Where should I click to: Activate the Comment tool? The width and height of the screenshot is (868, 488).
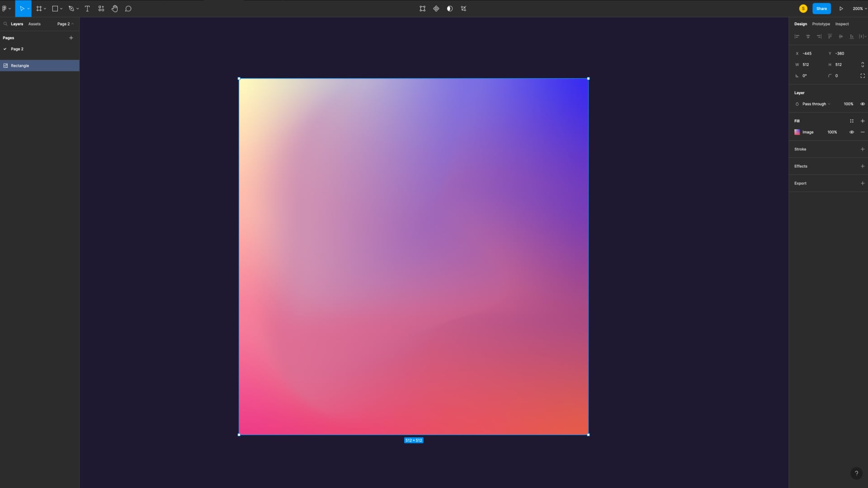coord(128,9)
